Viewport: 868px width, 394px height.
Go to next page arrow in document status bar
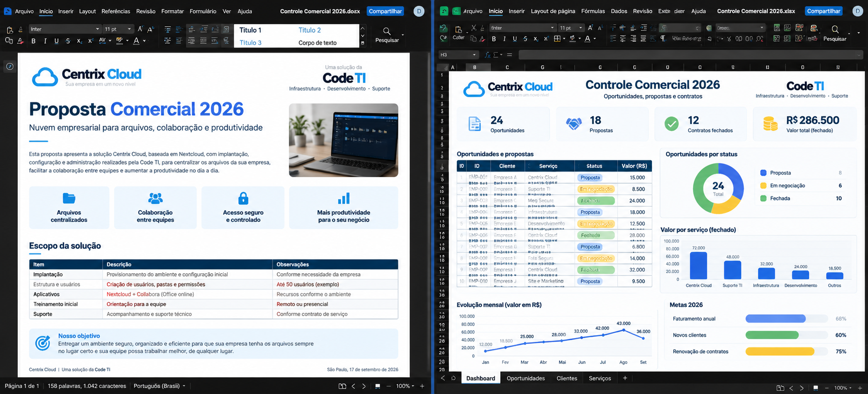(x=364, y=386)
